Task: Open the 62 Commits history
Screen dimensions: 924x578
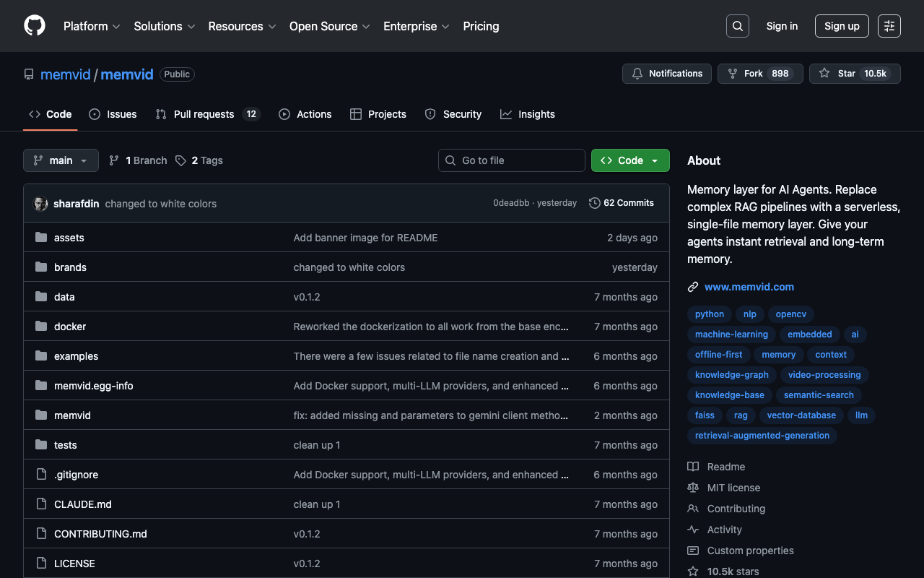Action: tap(621, 203)
